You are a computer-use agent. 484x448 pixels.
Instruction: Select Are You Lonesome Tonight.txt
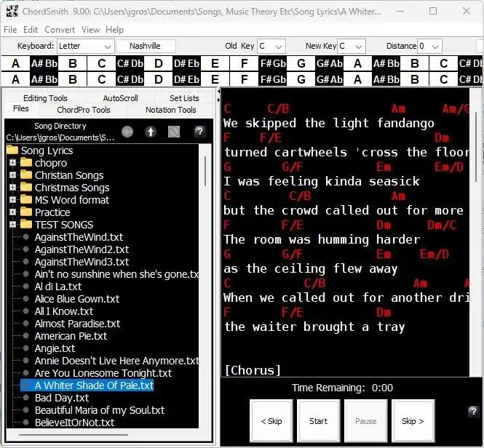(103, 373)
